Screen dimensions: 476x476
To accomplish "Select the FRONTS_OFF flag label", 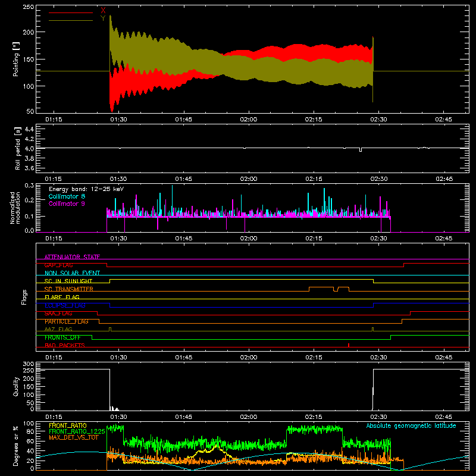I will pos(63,337).
